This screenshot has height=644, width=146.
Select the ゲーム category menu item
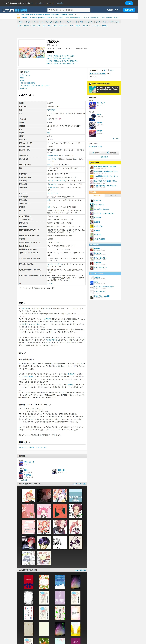(x=41, y=22)
